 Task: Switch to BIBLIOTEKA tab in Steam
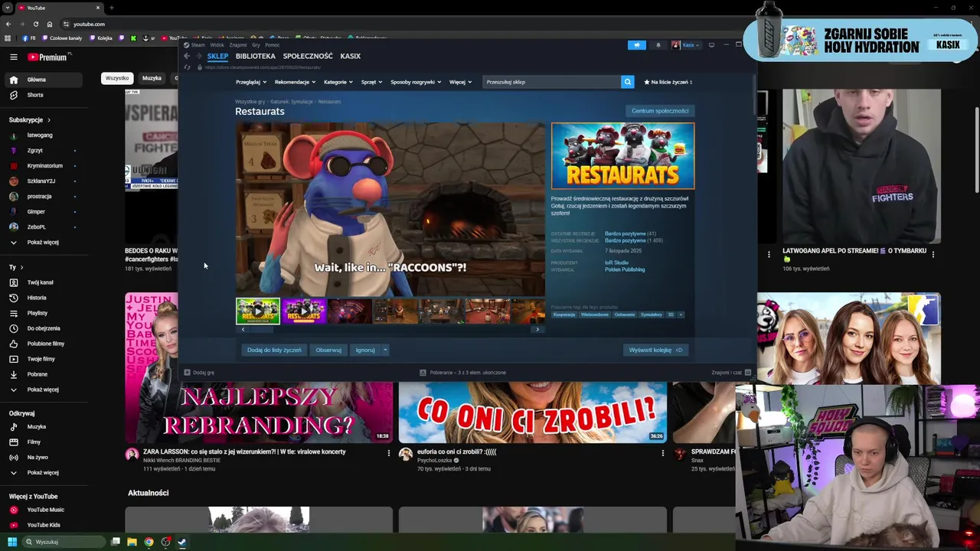click(255, 56)
